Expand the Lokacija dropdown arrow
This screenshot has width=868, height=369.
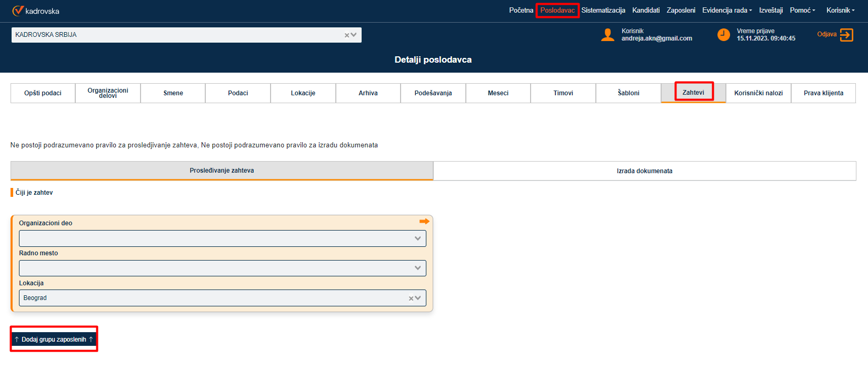click(418, 298)
